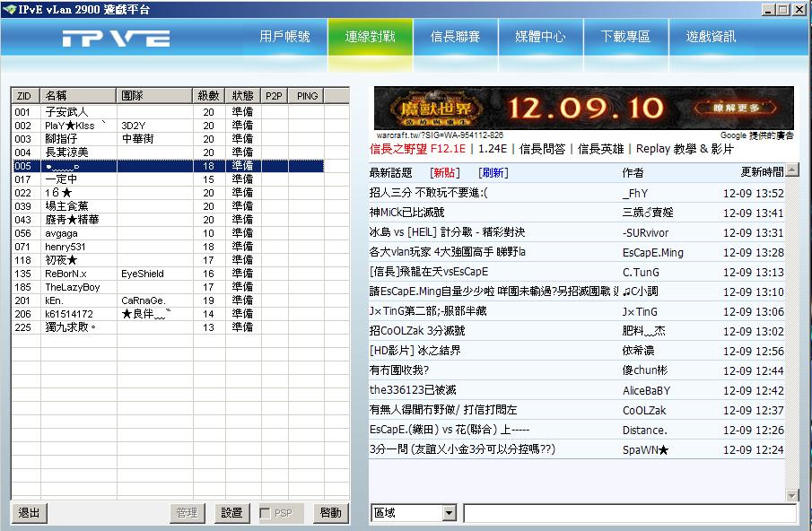Click the IPvE logo

[116, 39]
